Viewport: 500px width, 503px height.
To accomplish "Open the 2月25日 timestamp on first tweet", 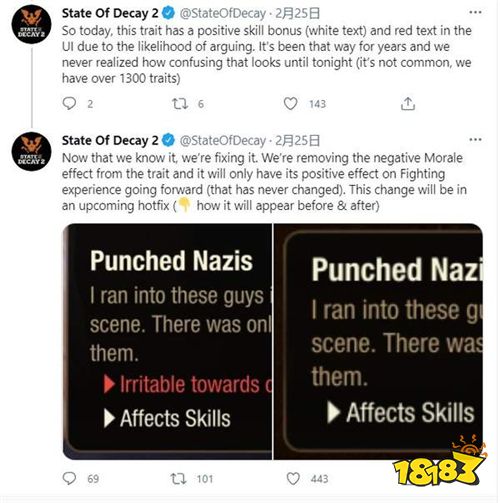I will click(297, 13).
